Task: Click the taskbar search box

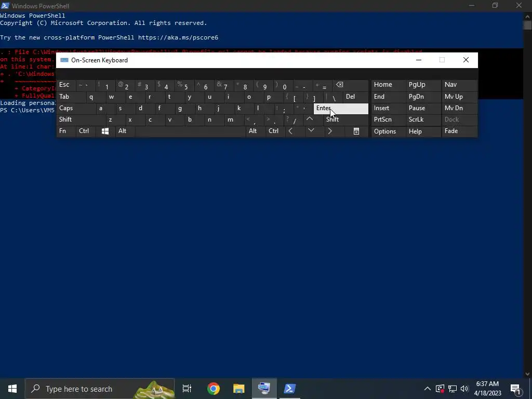Action: pos(100,389)
